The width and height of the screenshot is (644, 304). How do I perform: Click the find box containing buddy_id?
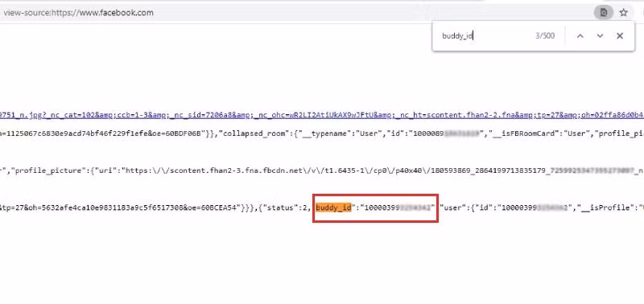pyautogui.click(x=485, y=36)
